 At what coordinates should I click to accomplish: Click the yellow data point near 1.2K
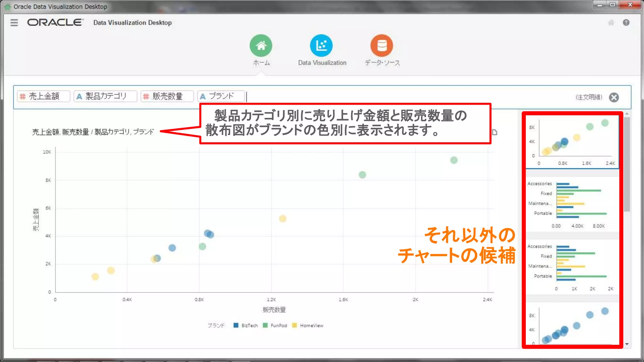point(282,219)
